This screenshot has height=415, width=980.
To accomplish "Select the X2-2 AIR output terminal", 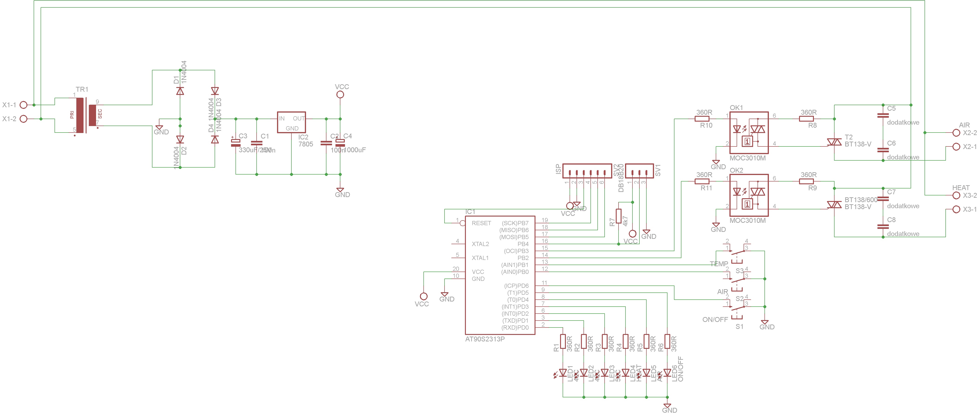I will tap(956, 133).
